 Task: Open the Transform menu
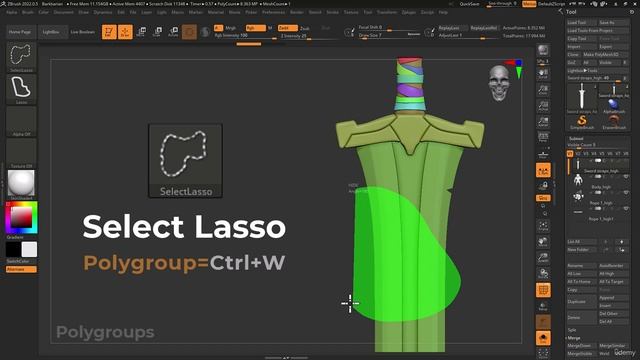pyautogui.click(x=387, y=13)
